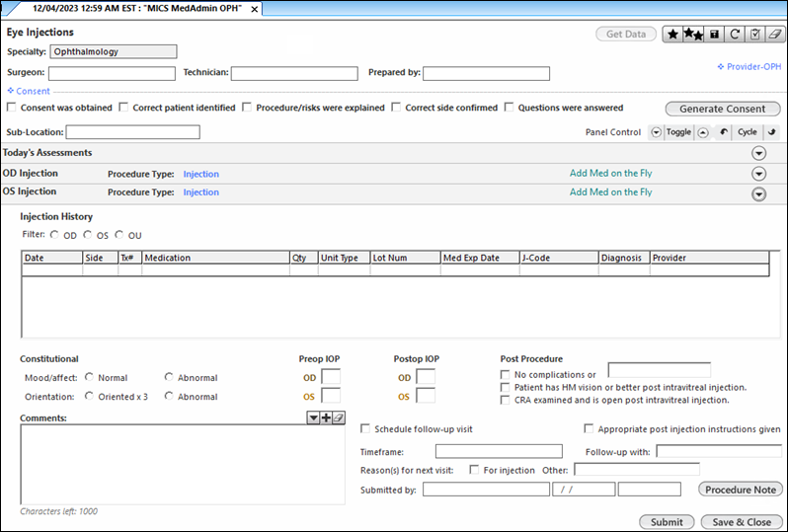Click OS Injection procedure type Injection link
The width and height of the screenshot is (788, 532).
click(x=201, y=191)
